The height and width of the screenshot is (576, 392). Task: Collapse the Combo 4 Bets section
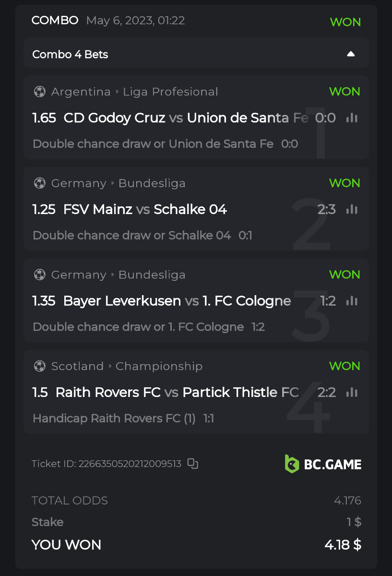tap(351, 54)
